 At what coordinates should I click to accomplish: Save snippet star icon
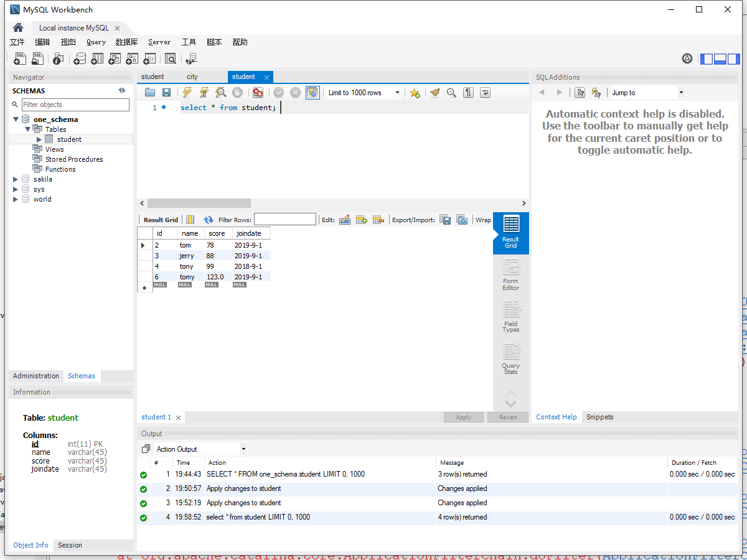[415, 93]
